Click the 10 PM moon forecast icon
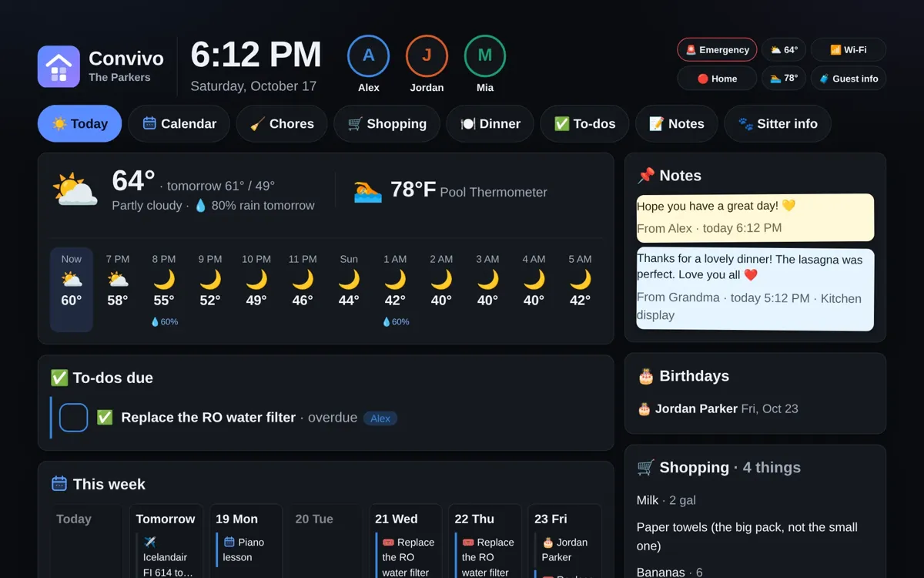Image resolution: width=924 pixels, height=578 pixels. coord(256,279)
